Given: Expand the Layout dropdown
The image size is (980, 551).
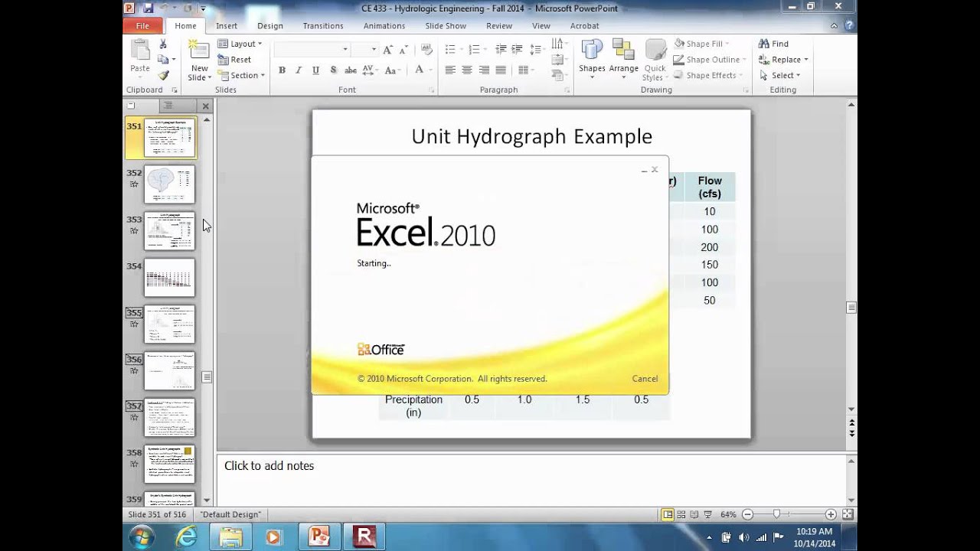Looking at the screenshot, I should [240, 44].
